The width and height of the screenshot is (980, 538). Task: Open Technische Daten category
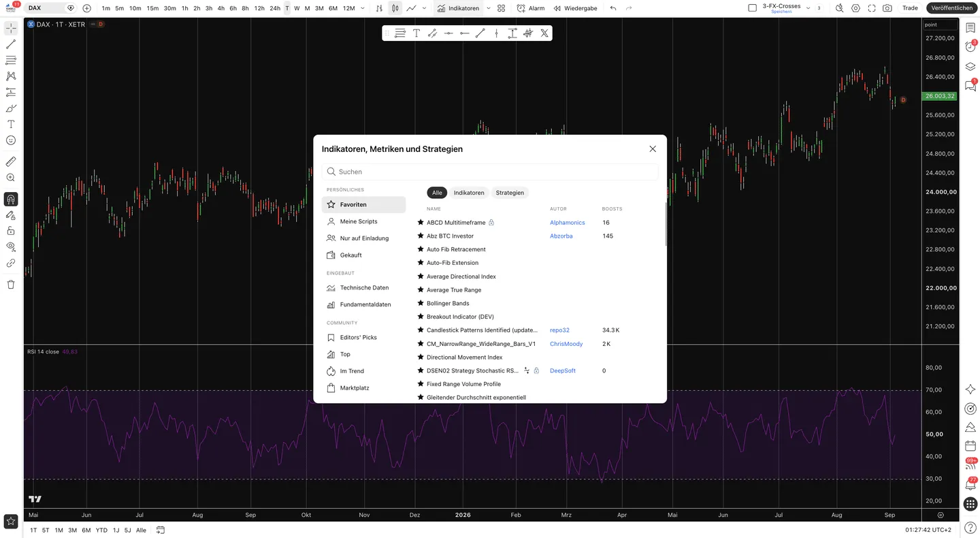point(363,287)
